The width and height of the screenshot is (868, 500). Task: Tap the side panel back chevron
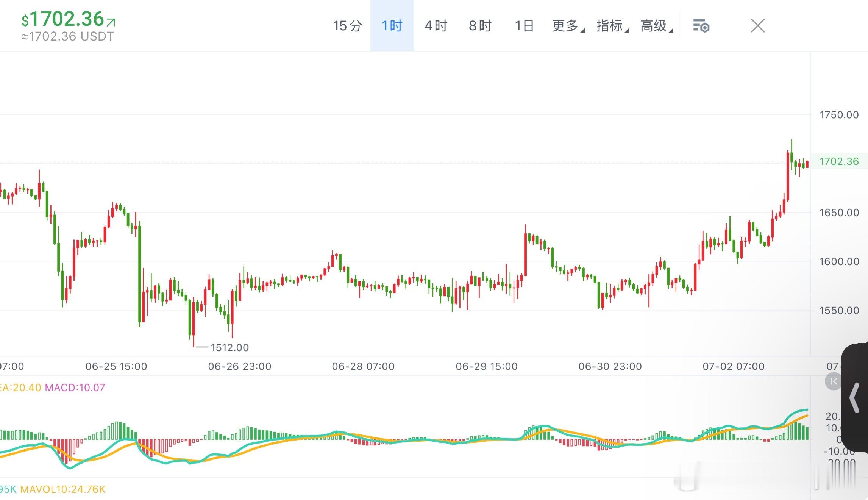(854, 397)
